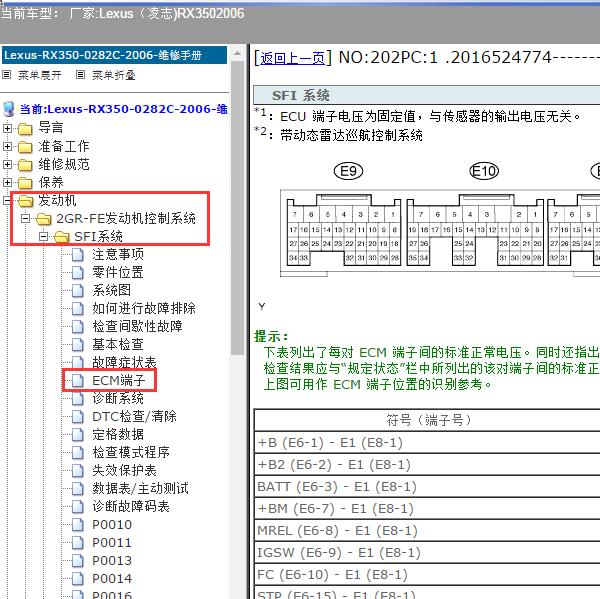Click the row BATT (E6-3) - E1 (E8-1)
This screenshot has width=600, height=599.
(x=427, y=487)
